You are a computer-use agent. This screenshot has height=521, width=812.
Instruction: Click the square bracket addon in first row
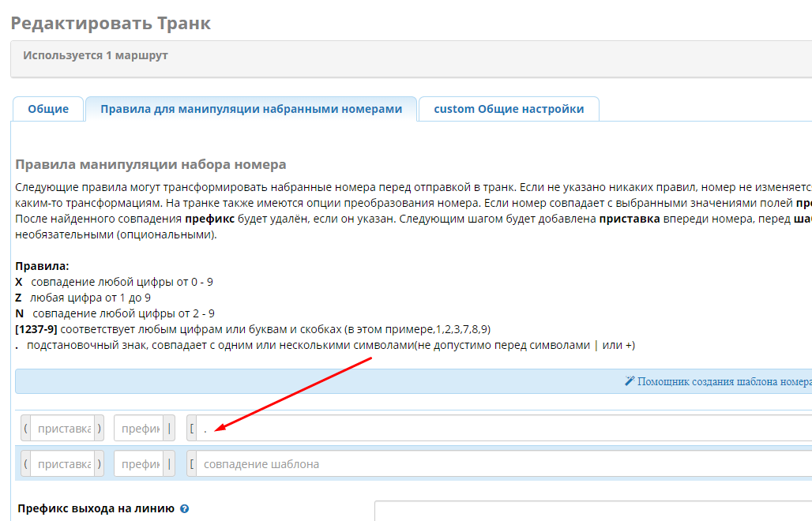pyautogui.click(x=191, y=429)
